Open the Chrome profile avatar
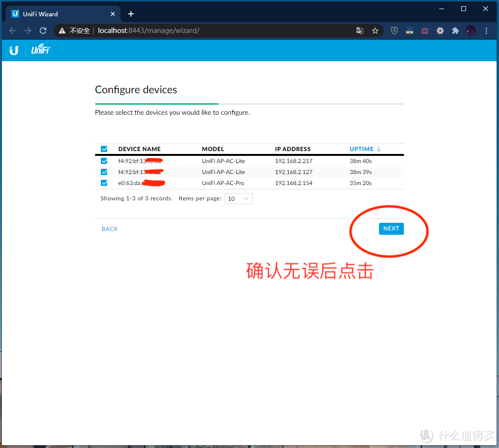This screenshot has width=499, height=448. [x=471, y=31]
